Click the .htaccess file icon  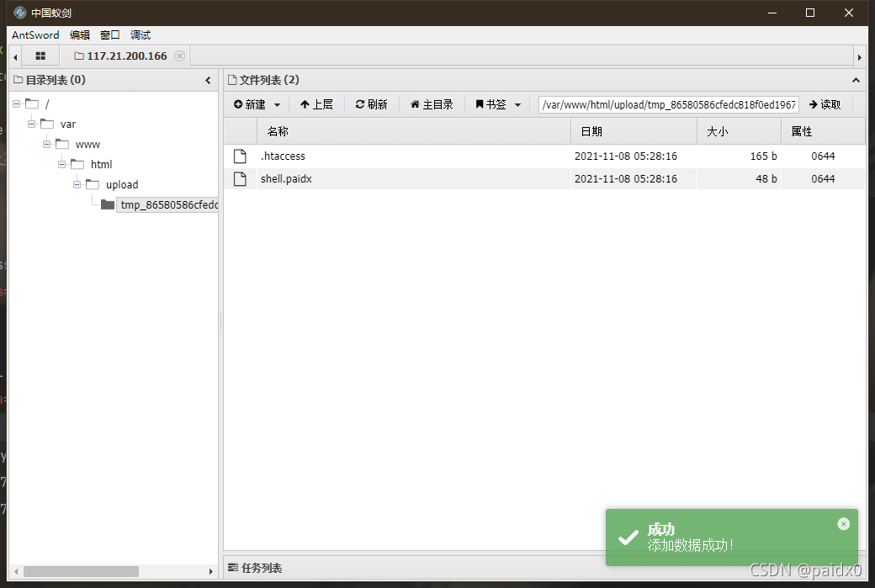(240, 156)
